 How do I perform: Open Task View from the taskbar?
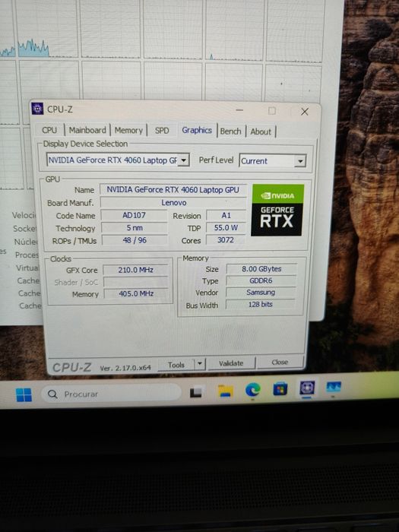(196, 393)
